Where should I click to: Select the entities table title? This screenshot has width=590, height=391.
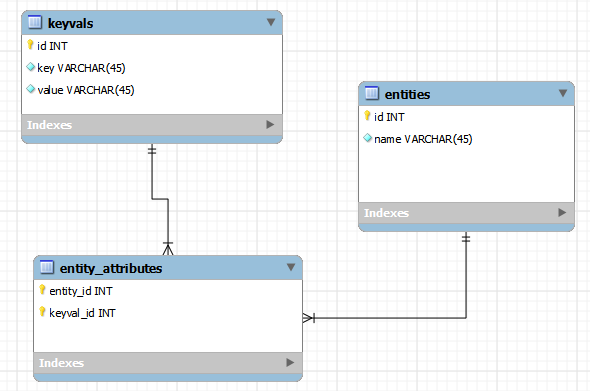tap(408, 94)
